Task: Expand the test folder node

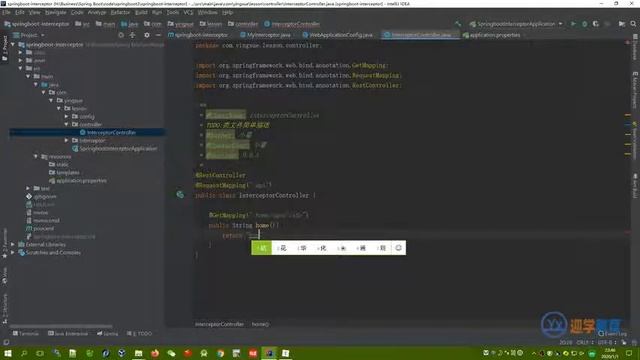Action: coord(28,188)
